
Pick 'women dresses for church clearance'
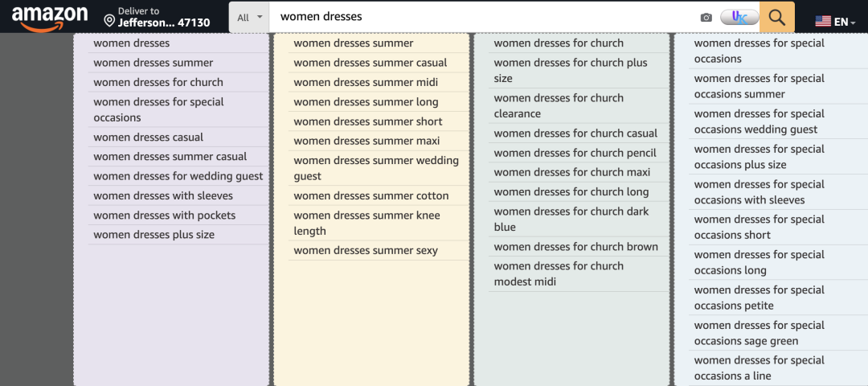click(559, 105)
